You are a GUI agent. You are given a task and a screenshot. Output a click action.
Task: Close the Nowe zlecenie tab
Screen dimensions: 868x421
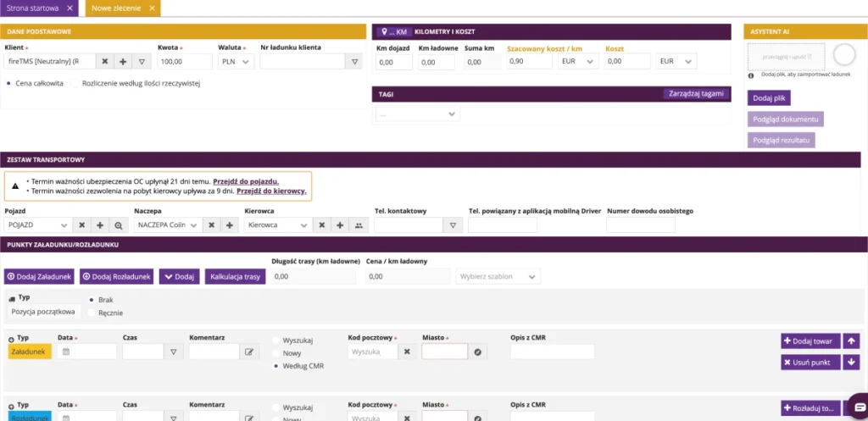(x=152, y=8)
